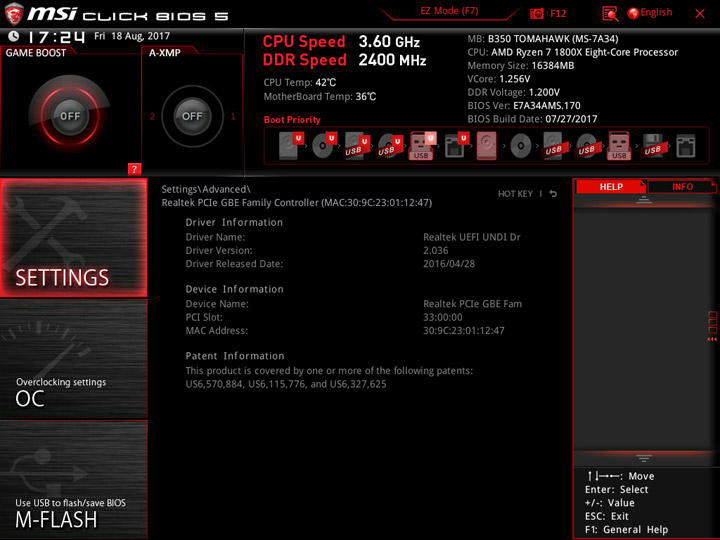The height and width of the screenshot is (540, 720).
Task: Open the HOT KEY list
Action: [515, 194]
